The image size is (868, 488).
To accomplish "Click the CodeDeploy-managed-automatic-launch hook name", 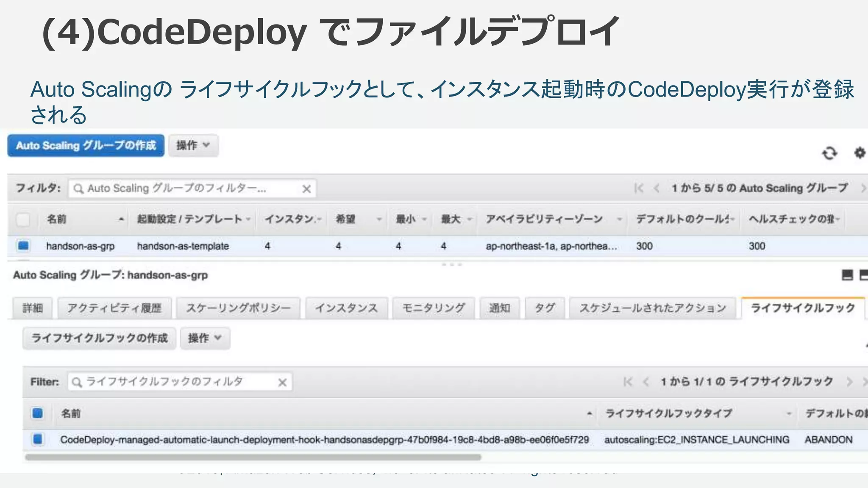I will (x=325, y=440).
